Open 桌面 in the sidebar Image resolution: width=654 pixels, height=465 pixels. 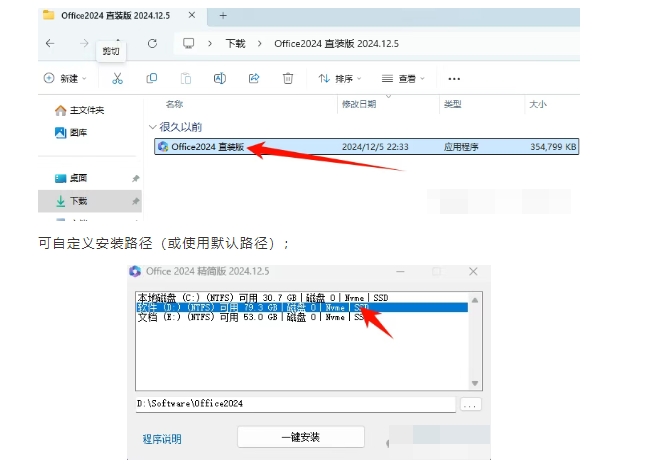(x=71, y=178)
